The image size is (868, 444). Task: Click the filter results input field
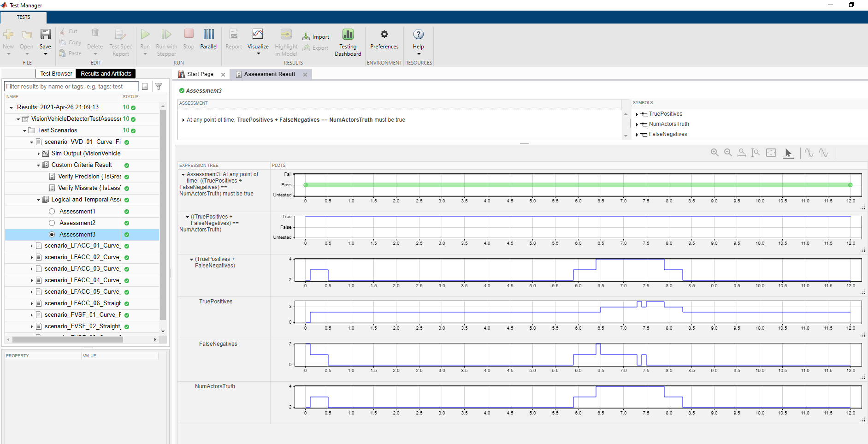tap(71, 87)
